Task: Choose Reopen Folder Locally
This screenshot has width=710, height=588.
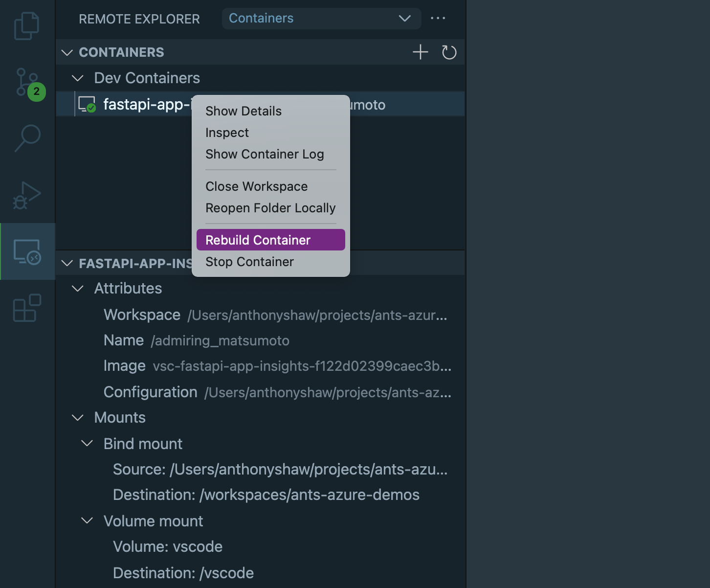Action: point(270,208)
